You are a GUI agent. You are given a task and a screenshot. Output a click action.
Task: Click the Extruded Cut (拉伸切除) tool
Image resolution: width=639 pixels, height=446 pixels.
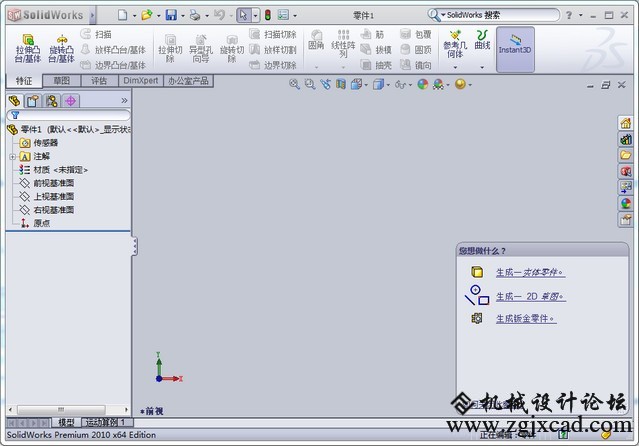point(170,48)
